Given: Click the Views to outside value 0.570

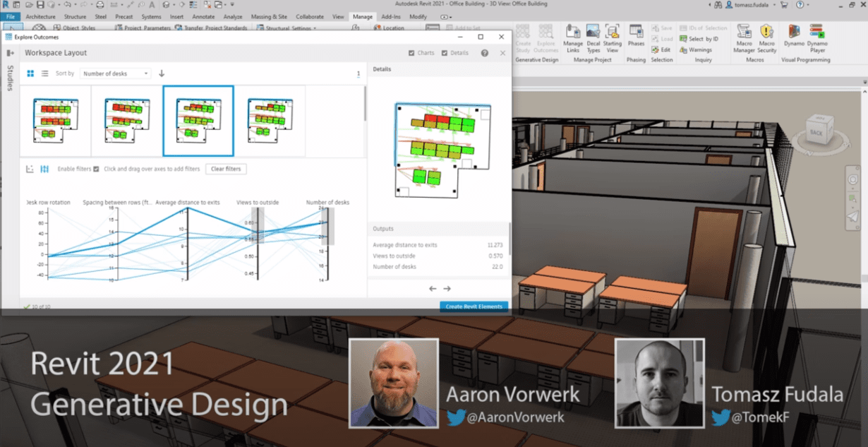Looking at the screenshot, I should point(496,256).
